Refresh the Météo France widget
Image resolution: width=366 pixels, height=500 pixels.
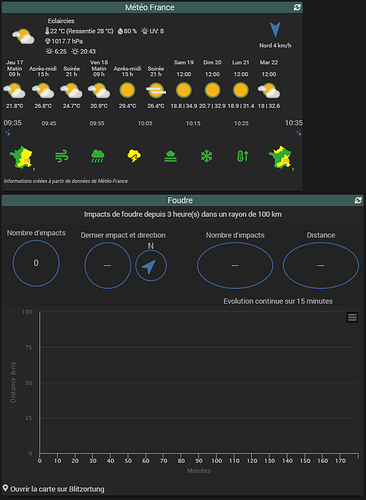coord(297,7)
